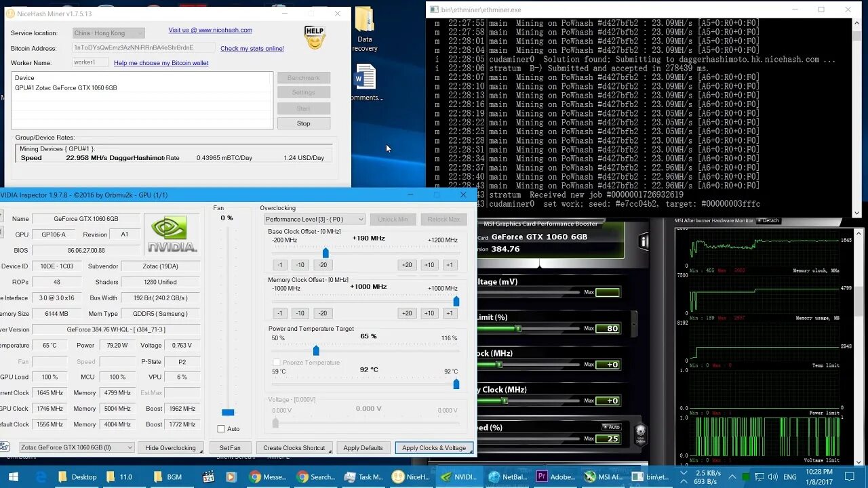Open the Service location dropdown
Viewport: 868px width, 488px height.
(108, 33)
